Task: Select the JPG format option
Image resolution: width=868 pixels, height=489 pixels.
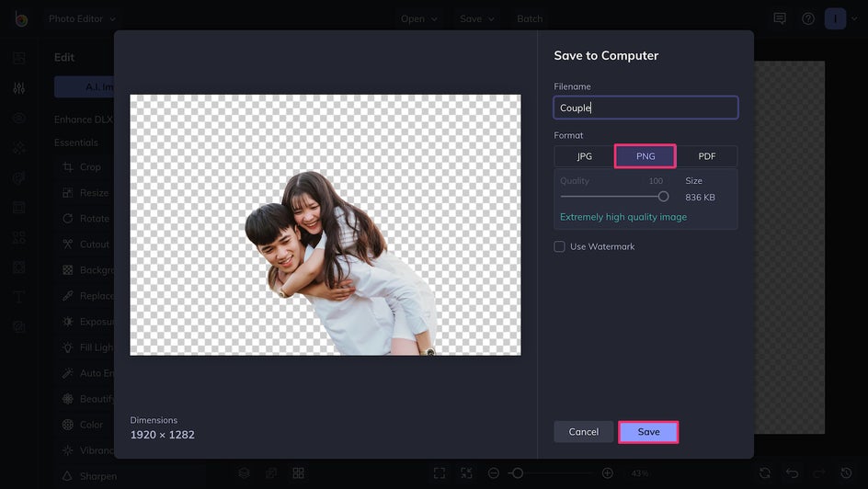Action: (584, 156)
